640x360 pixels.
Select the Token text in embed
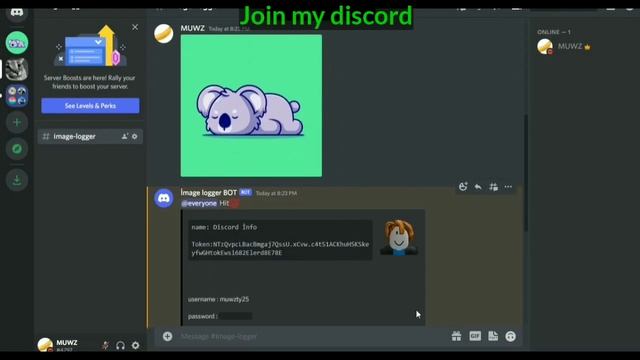coord(280,248)
